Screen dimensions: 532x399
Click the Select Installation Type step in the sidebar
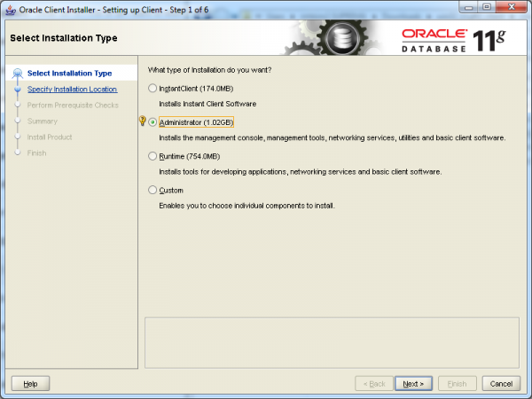click(x=69, y=74)
